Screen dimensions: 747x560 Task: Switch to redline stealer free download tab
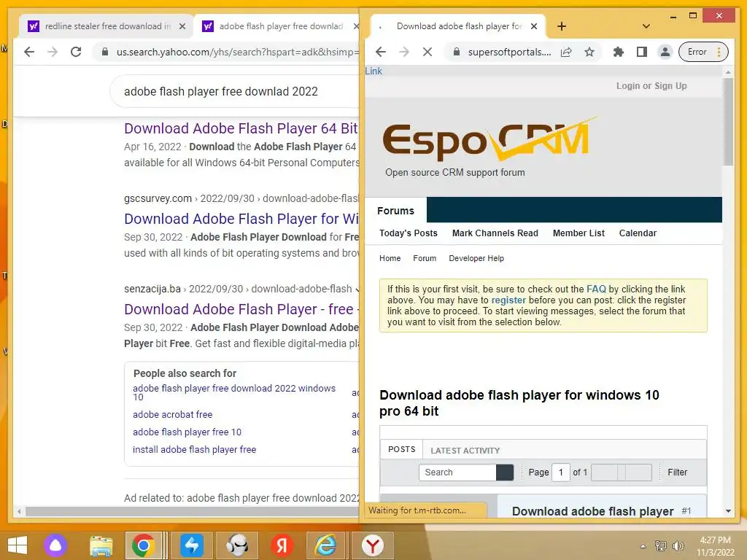tap(107, 26)
